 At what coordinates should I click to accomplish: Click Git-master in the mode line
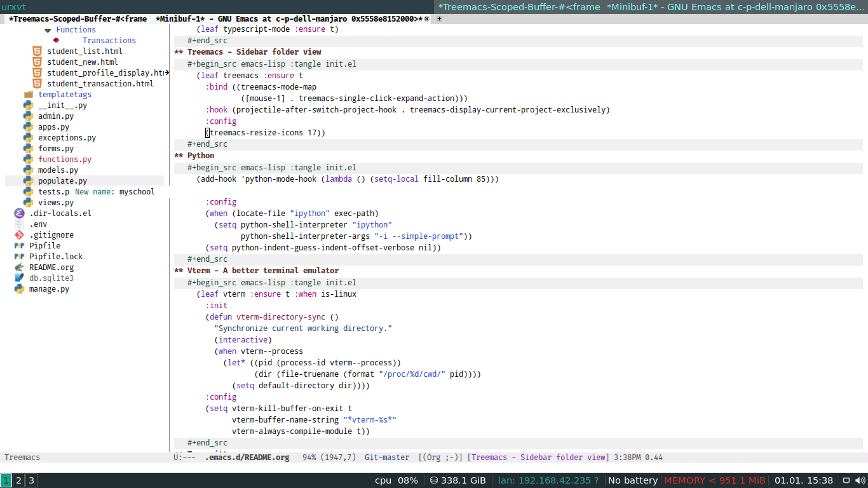[387, 457]
